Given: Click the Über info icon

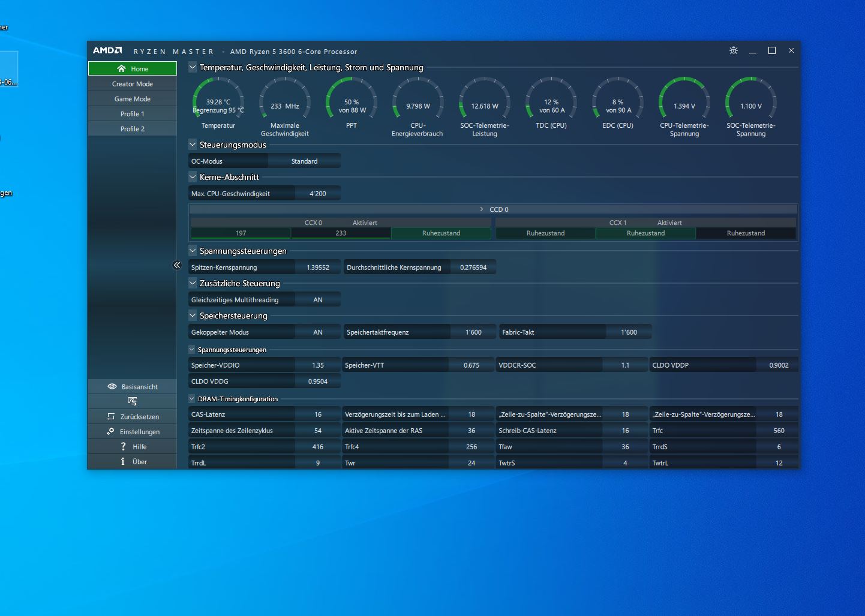Looking at the screenshot, I should point(123,461).
